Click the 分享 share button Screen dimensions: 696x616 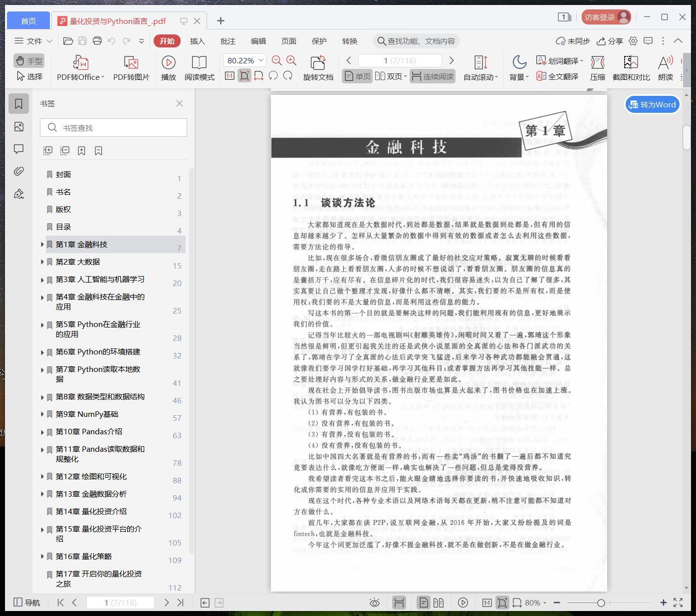click(610, 41)
